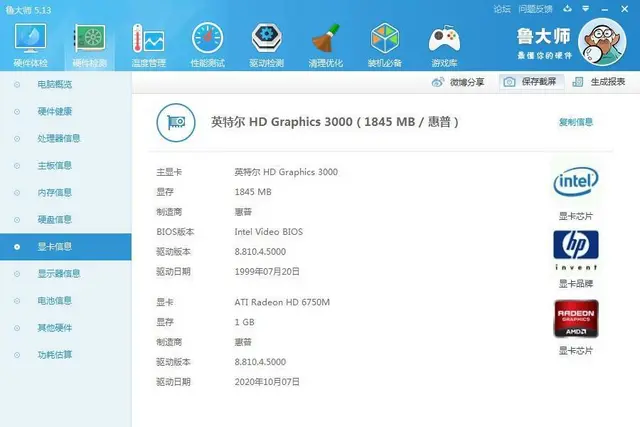Select 硬件健康 in sidebar
This screenshot has width=640, height=427.
click(66, 111)
